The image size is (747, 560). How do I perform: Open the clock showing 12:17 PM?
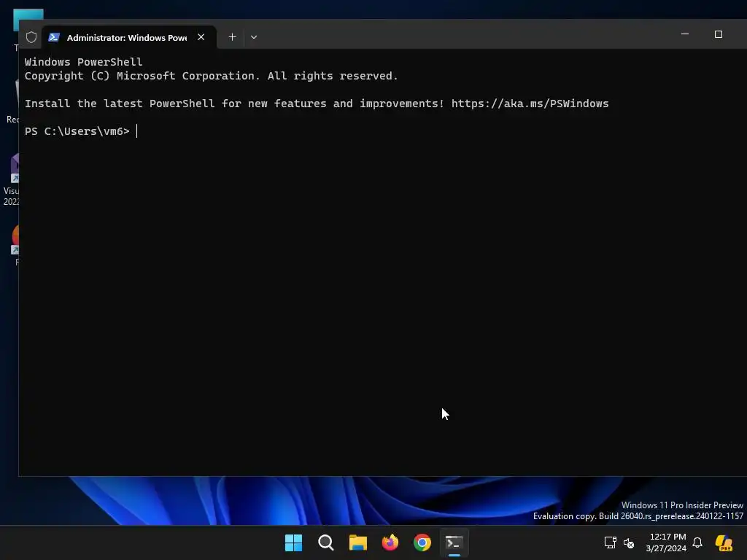(666, 542)
